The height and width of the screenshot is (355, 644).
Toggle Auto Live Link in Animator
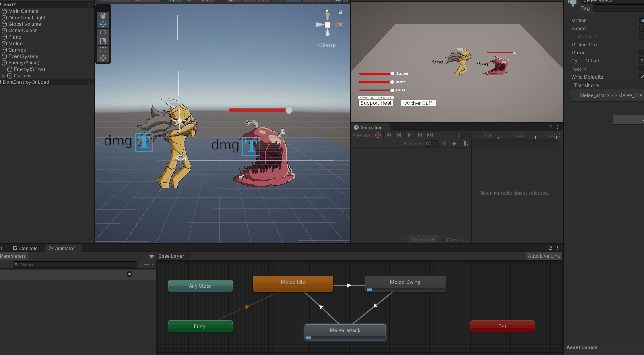tap(544, 256)
